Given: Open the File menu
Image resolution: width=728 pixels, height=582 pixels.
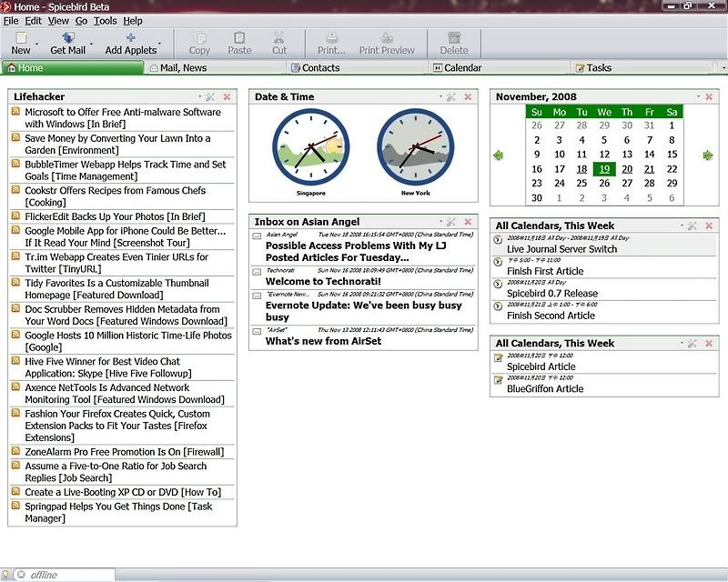Looking at the screenshot, I should click(11, 21).
